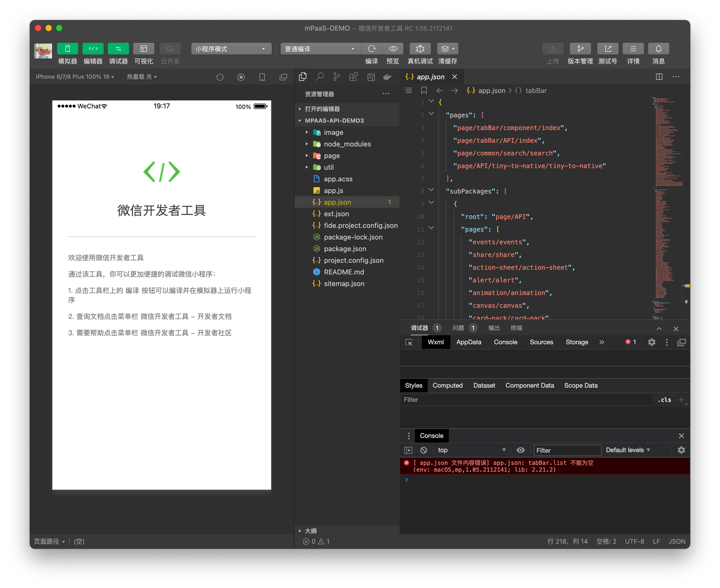Open the Sources devtools tab

tap(541, 342)
